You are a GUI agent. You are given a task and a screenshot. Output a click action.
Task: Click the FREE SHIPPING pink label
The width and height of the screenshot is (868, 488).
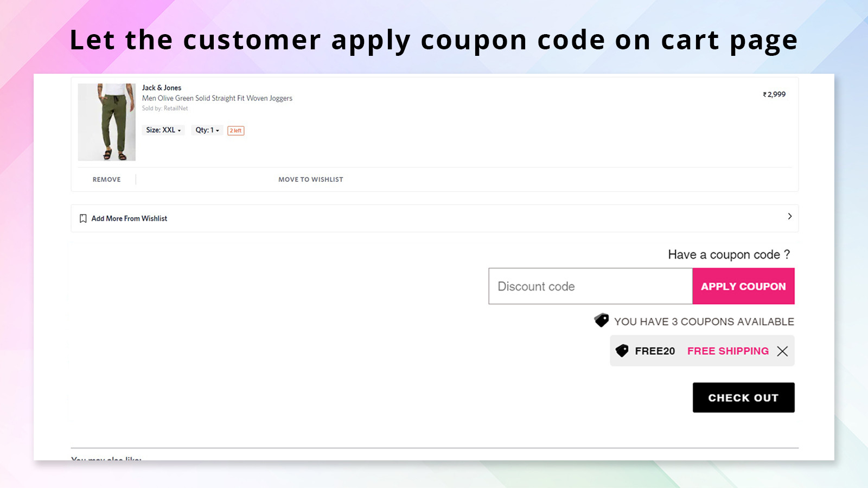(728, 351)
